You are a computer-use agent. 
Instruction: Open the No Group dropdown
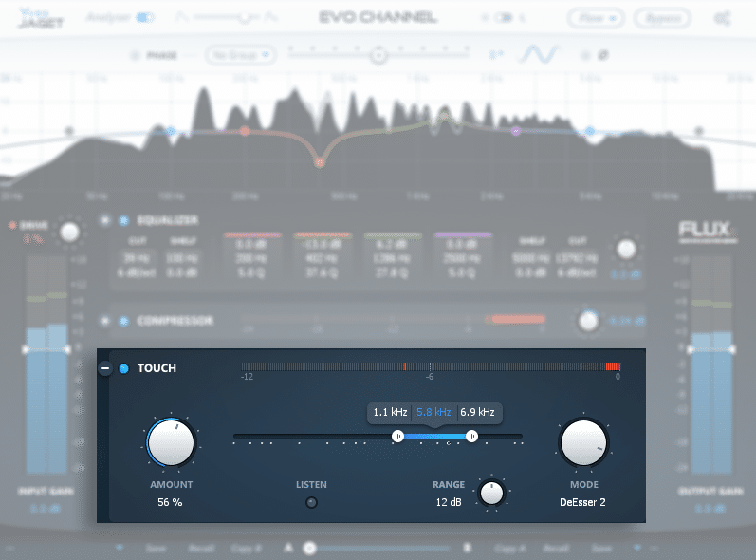[x=241, y=55]
